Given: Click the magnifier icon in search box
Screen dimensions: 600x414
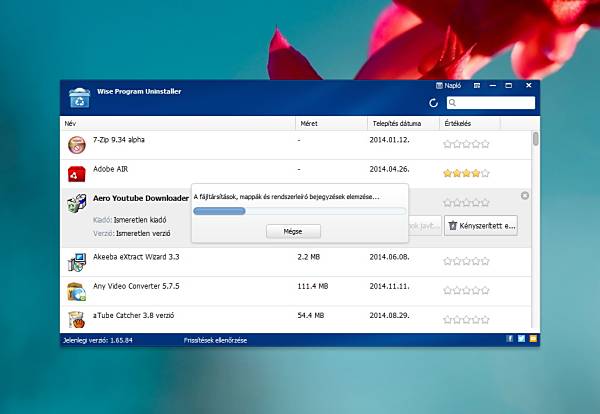Looking at the screenshot, I should click(x=452, y=103).
